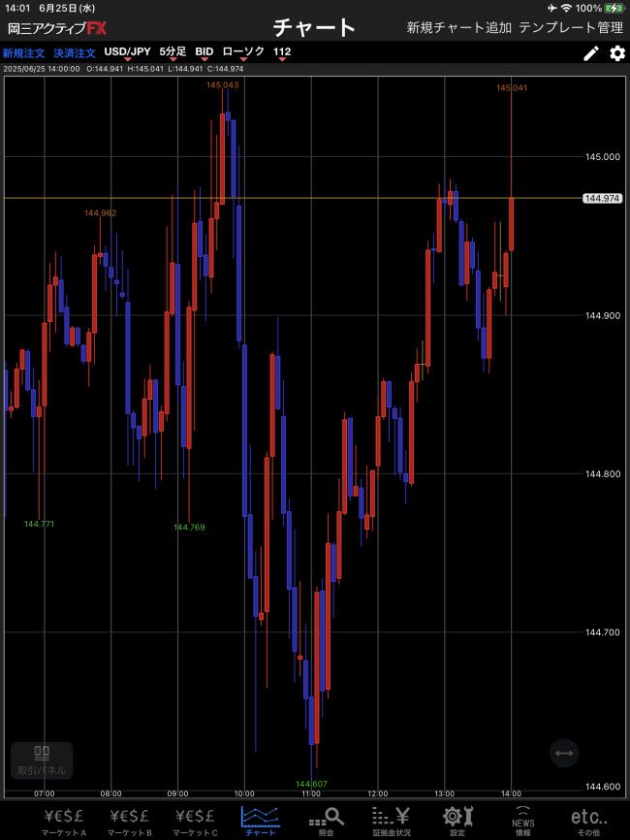The image size is (630, 840).
Task: Tap the チャート screen title
Action: 314,27
